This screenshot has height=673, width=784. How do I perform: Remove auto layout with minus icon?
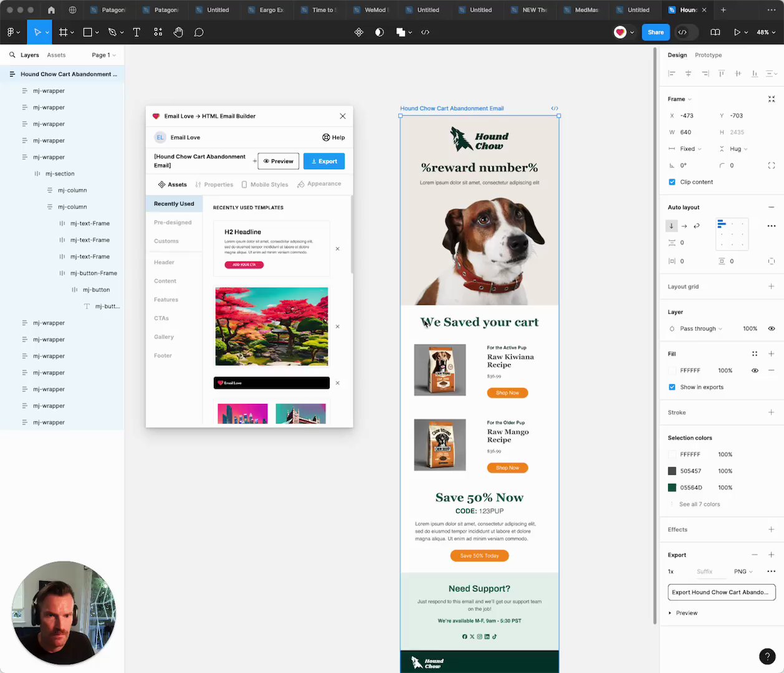point(771,207)
